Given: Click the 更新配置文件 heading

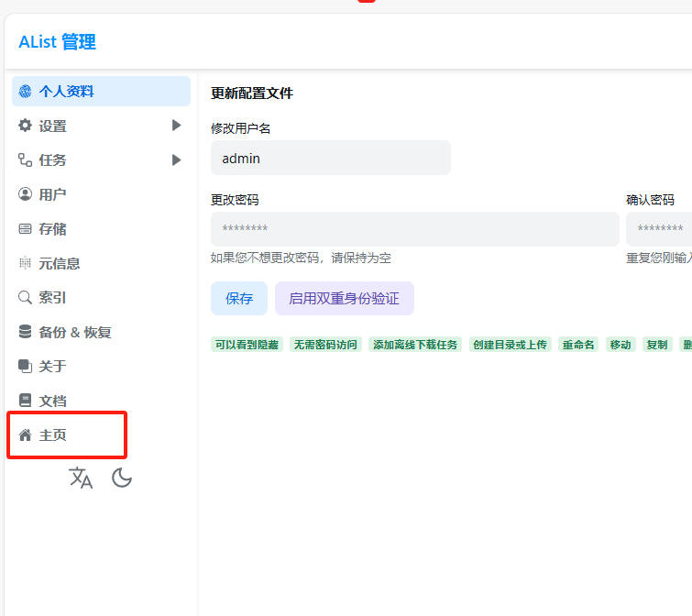Looking at the screenshot, I should tap(252, 93).
